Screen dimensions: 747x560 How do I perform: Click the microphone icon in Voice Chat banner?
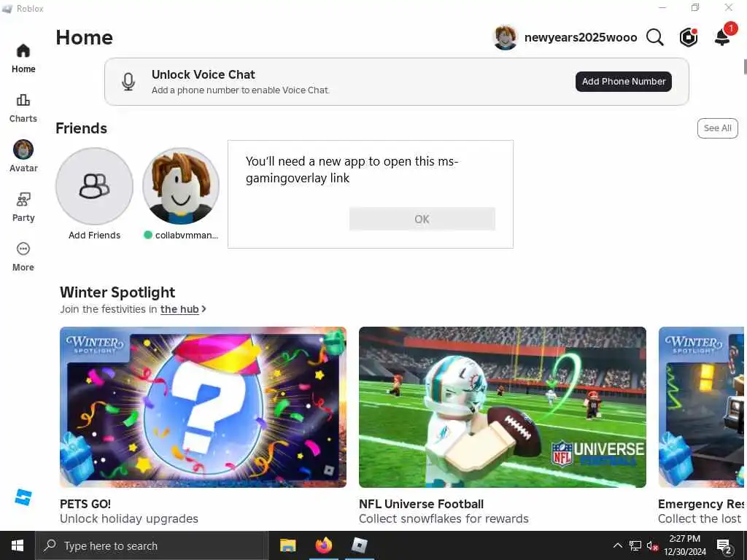pyautogui.click(x=128, y=82)
